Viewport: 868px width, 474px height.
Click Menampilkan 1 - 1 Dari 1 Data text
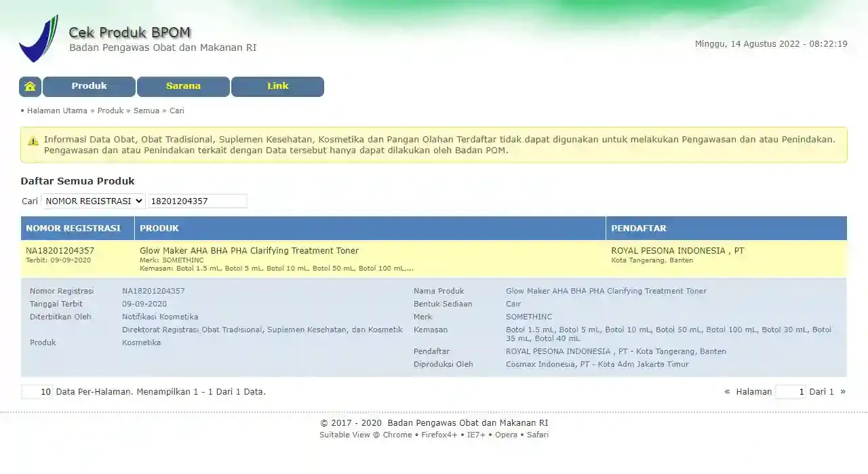(x=201, y=392)
